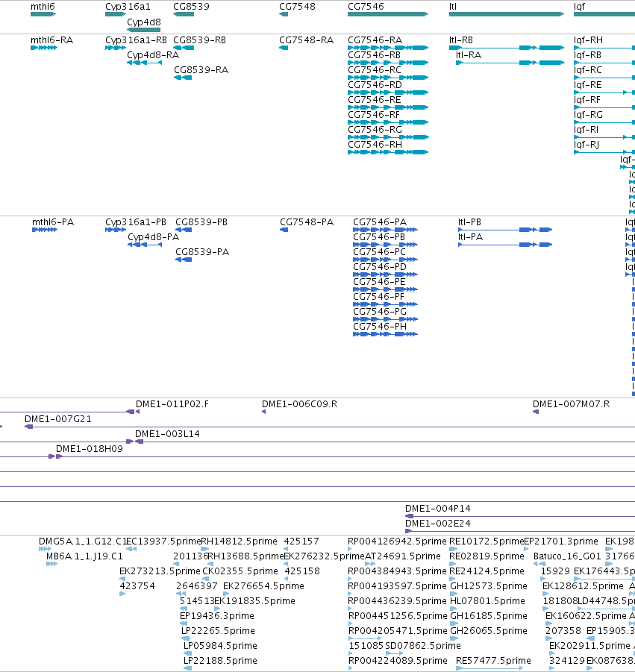The image size is (635, 672).
Task: Click the lqf gene label
Action: (x=579, y=7)
